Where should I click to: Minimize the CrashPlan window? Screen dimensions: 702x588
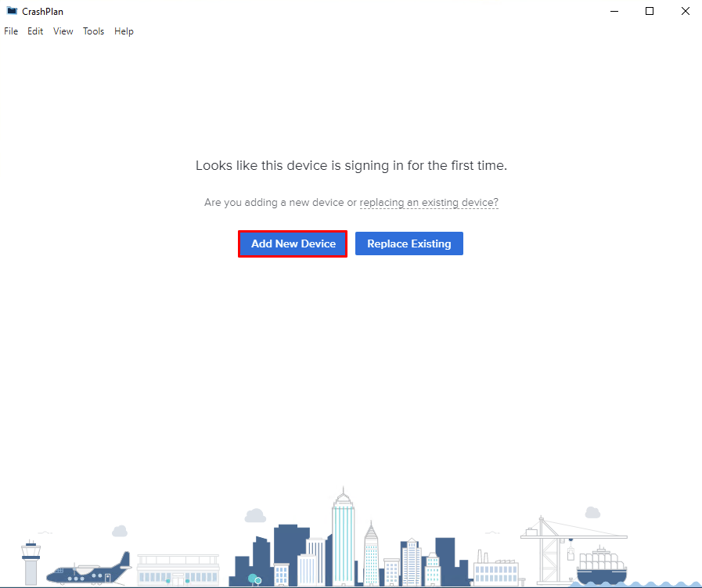coord(614,11)
